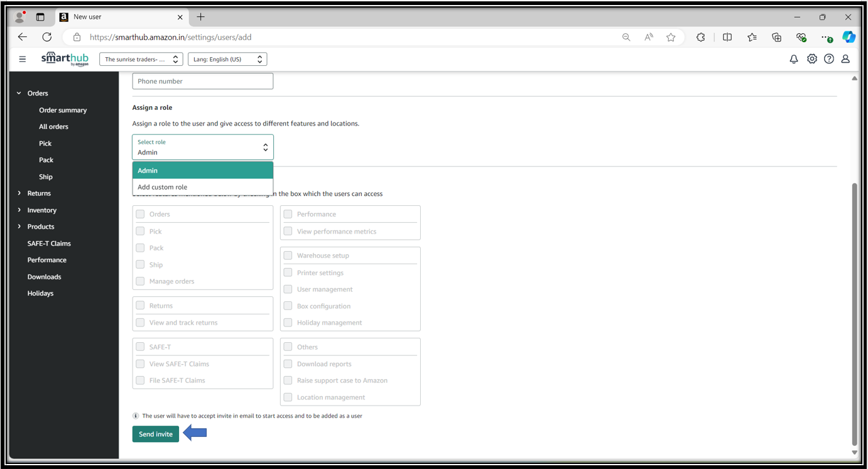Open the Select role dropdown

coord(202,148)
